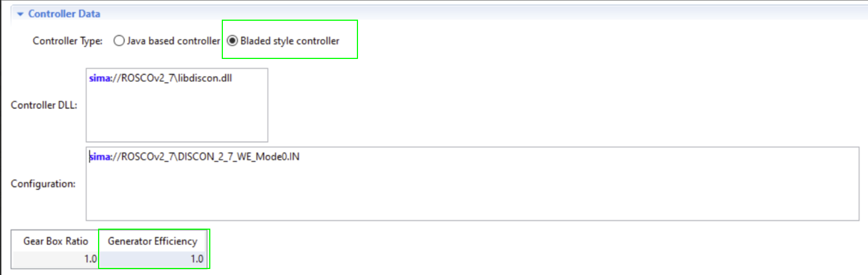This screenshot has height=275, width=868.
Task: Click the Controller Type label
Action: pos(68,41)
